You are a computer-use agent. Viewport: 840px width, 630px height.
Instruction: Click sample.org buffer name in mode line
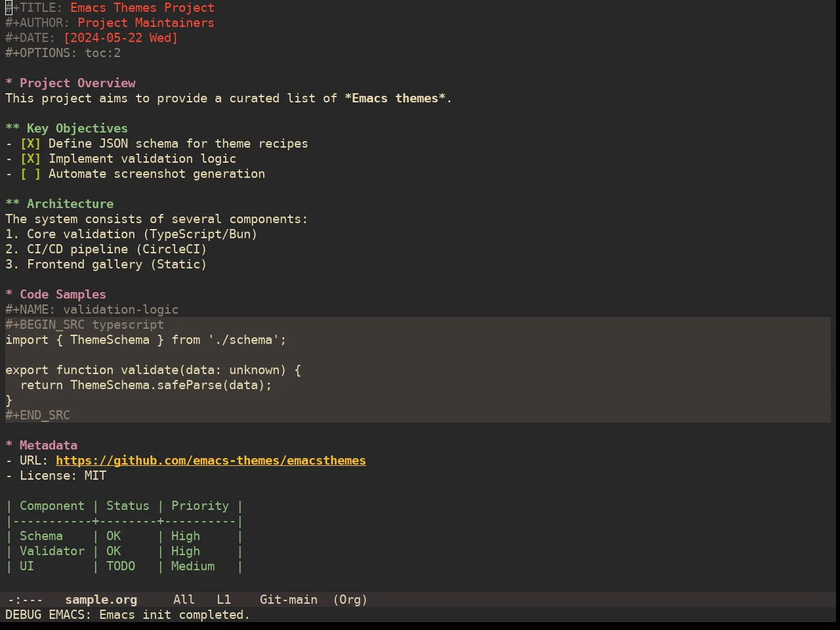pyautogui.click(x=101, y=600)
